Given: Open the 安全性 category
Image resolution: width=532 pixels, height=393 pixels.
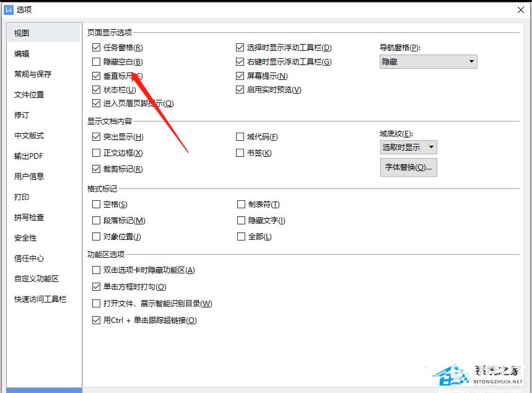Looking at the screenshot, I should (x=43, y=238).
